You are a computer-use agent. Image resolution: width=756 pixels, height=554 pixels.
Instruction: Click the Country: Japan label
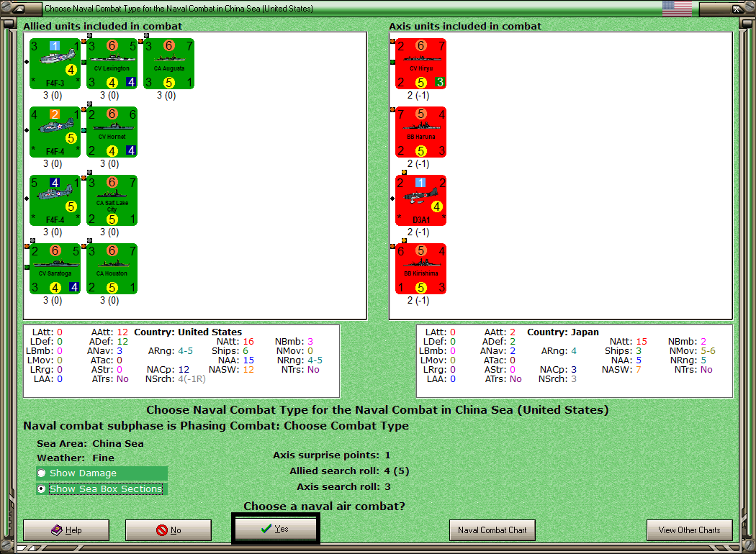point(562,332)
